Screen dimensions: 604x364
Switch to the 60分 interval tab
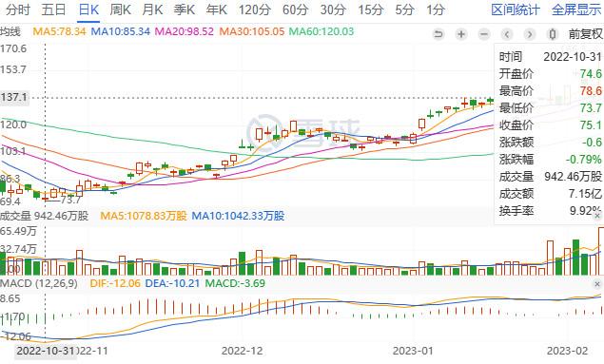click(296, 10)
